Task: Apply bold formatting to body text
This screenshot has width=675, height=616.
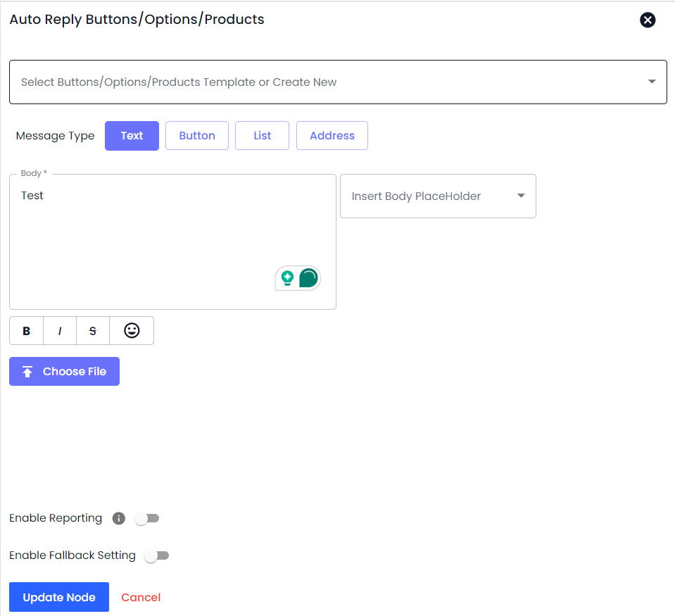Action: (x=27, y=331)
